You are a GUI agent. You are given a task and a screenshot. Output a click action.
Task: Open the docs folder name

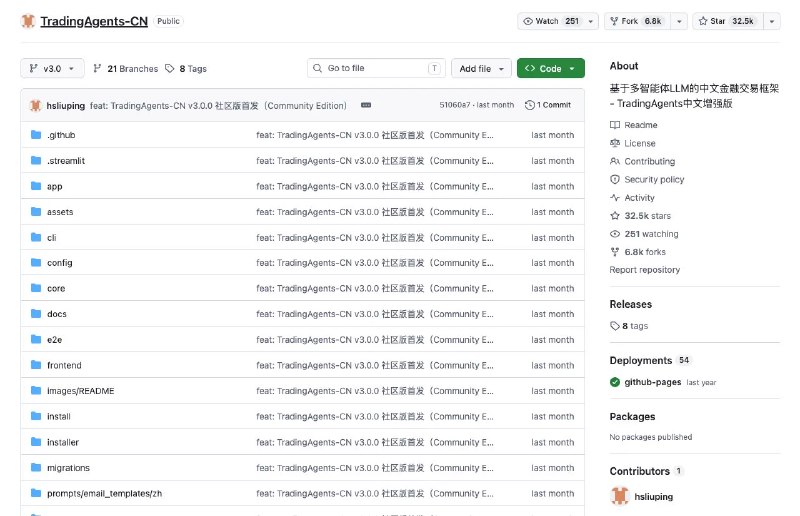coord(57,314)
